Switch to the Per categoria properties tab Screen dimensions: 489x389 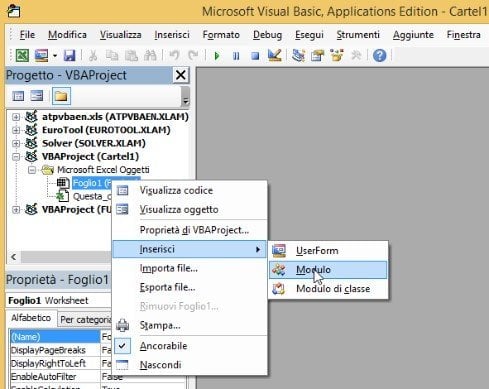(85, 320)
